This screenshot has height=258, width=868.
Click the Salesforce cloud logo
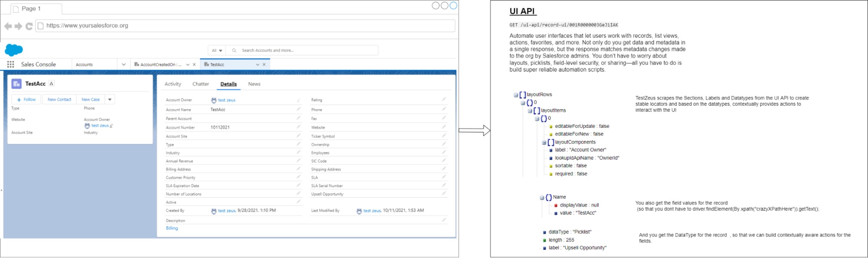[14, 50]
